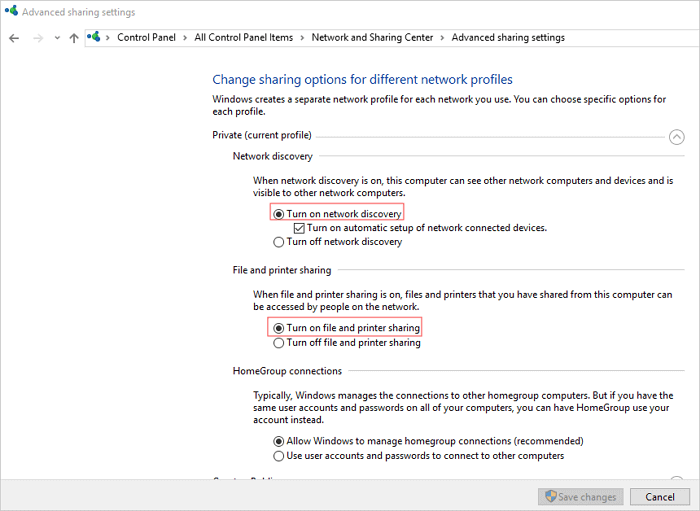Expand the chevron after Control Panel breadcrumb
This screenshot has width=700, height=511.
pyautogui.click(x=184, y=38)
